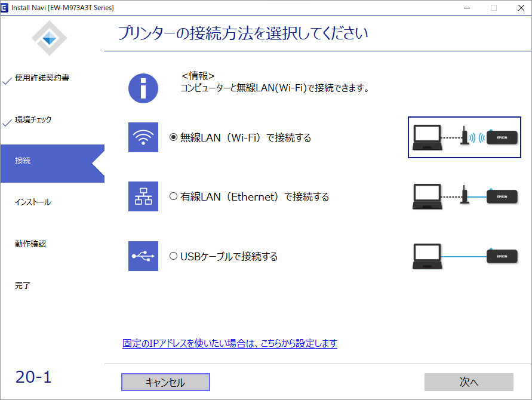Click the インストール step in sidebar
Viewport: 532px width, 400px height.
click(x=33, y=202)
